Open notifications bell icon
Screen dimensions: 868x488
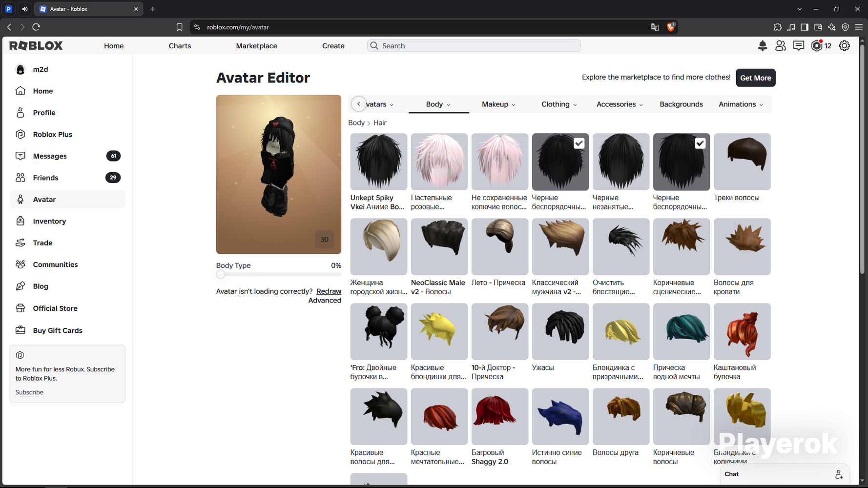[x=763, y=46]
